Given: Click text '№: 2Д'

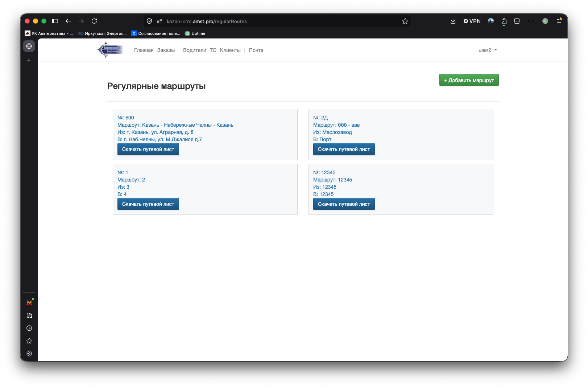Looking at the screenshot, I should click(320, 118).
